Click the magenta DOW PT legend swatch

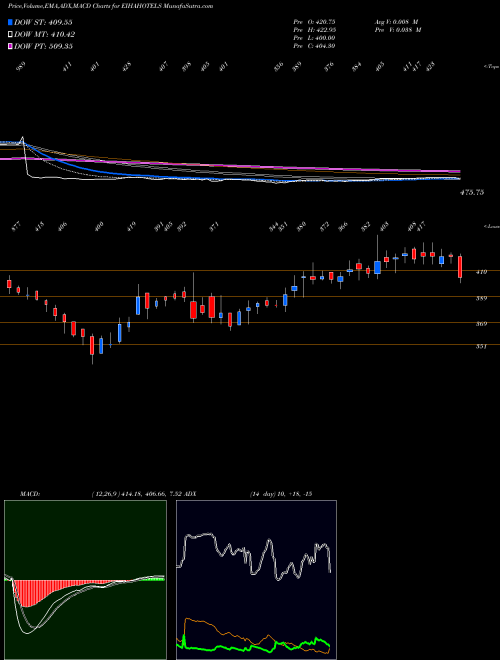(x=10, y=46)
